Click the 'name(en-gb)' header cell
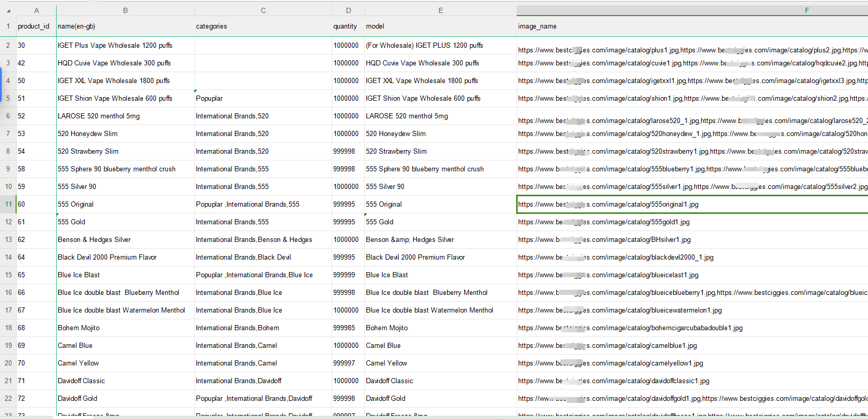 click(125, 26)
